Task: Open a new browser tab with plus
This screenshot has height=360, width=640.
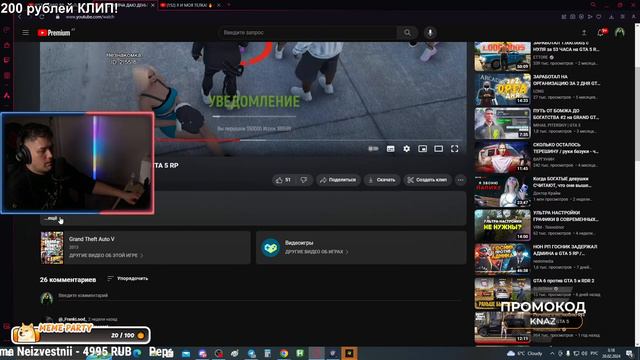Action: coord(229,5)
